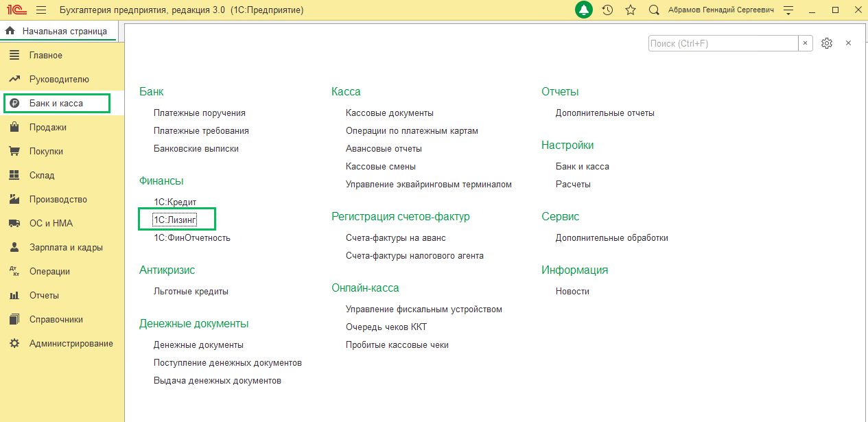Open menu settings gear icon
Screen dimensions: 868x422
tap(827, 43)
